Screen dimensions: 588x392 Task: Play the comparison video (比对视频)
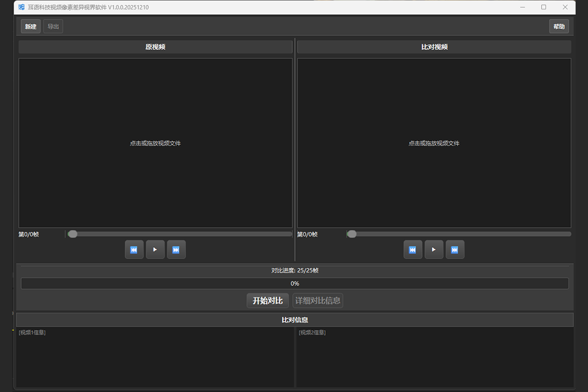(433, 250)
